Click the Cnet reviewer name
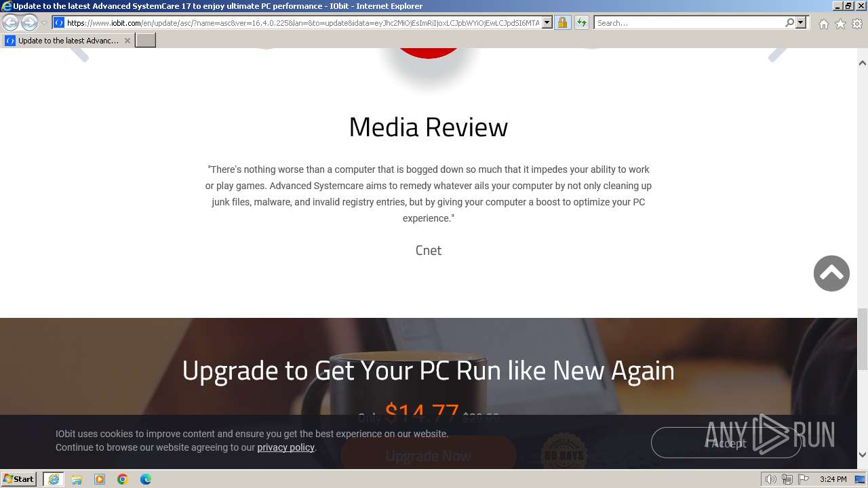The height and width of the screenshot is (488, 868). pyautogui.click(x=429, y=250)
